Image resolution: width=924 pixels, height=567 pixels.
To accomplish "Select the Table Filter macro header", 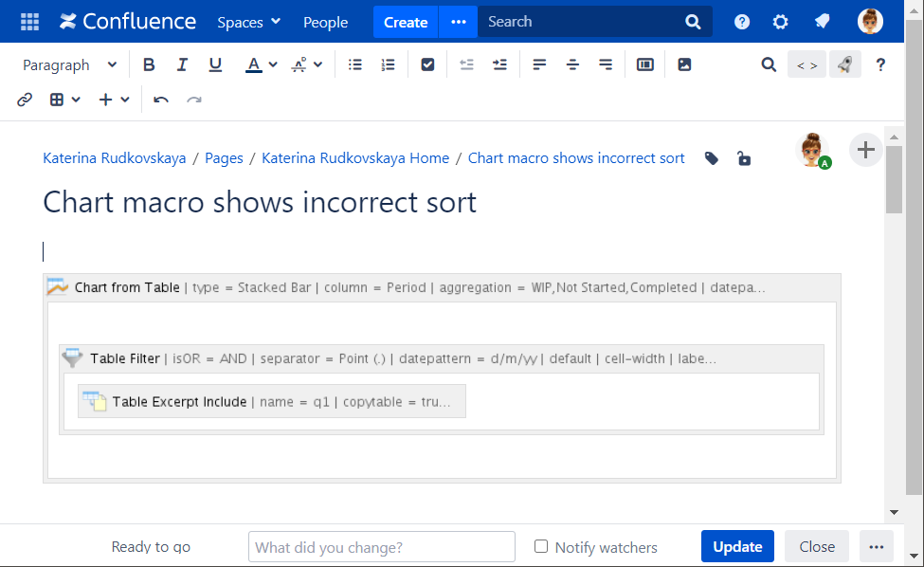I will [442, 359].
